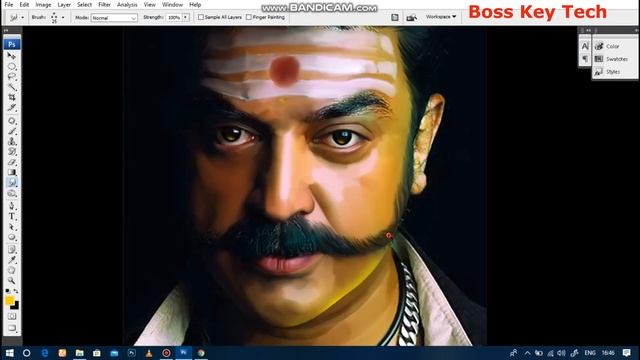Image resolution: width=640 pixels, height=360 pixels.
Task: Open the Windows Start menu
Action: coord(9,353)
